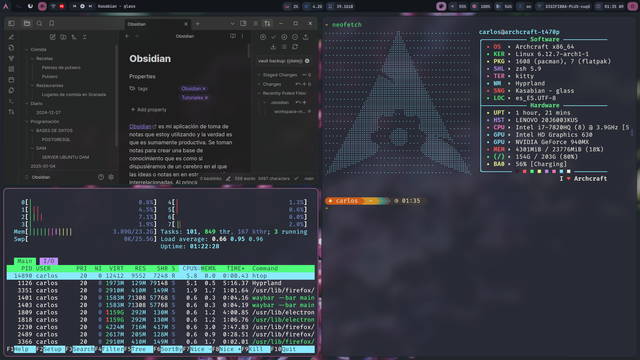Image resolution: width=640 pixels, height=360 pixels.
Task: Toggle the left sidebar in Obsidian
Action: click(x=11, y=24)
